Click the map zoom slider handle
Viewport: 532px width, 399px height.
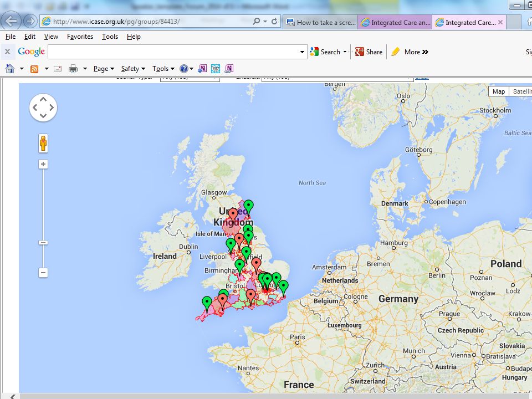43,243
